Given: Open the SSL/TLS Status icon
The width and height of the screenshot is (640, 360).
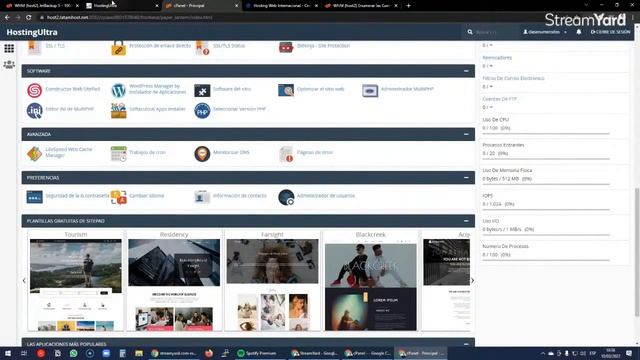Looking at the screenshot, I should [x=202, y=47].
